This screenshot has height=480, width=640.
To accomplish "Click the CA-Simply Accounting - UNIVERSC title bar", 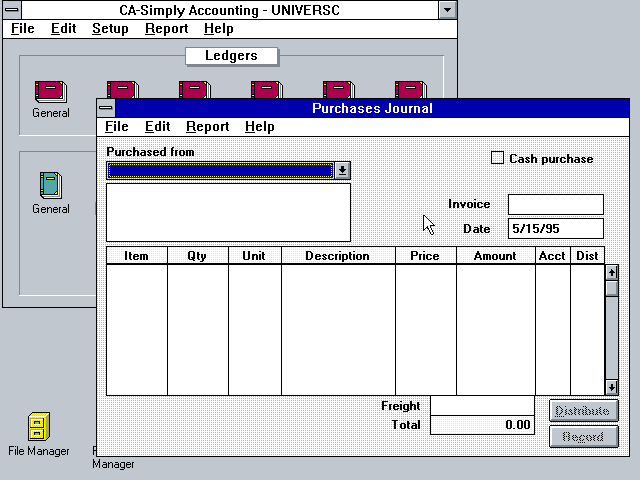I will [230, 10].
